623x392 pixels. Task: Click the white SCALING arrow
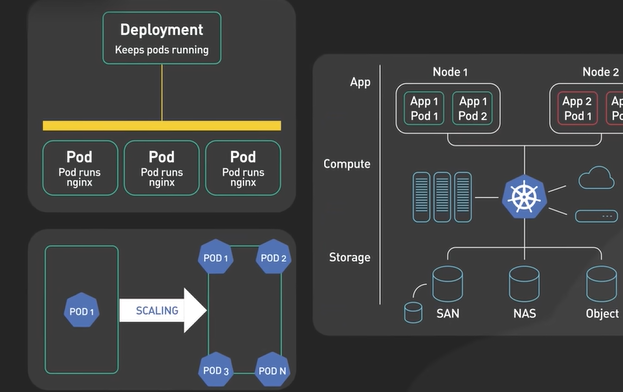(163, 310)
